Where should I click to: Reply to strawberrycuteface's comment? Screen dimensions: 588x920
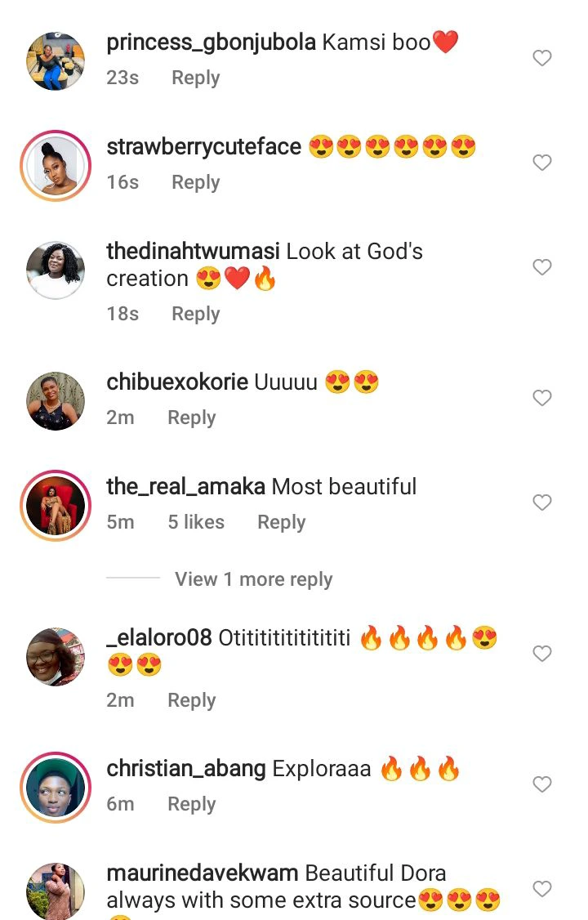point(195,182)
